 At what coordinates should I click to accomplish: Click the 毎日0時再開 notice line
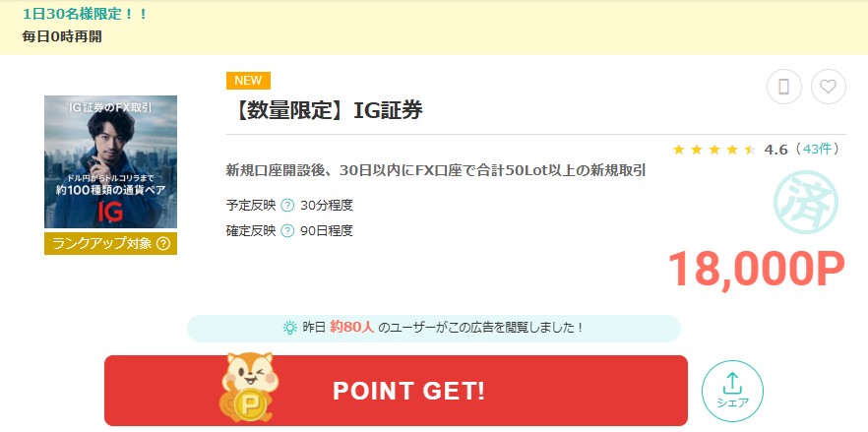pos(62,36)
